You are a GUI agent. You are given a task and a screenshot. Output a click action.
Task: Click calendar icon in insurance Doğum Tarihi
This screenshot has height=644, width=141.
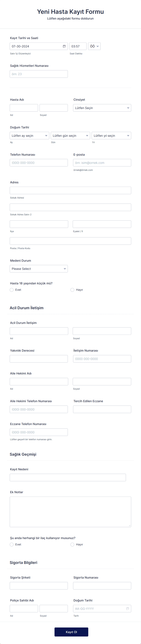(128, 609)
